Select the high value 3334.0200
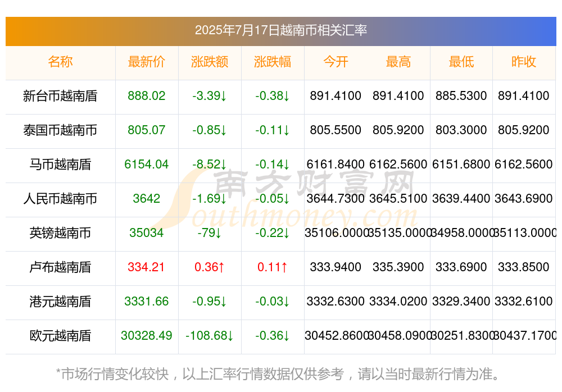This screenshot has width=562, height=392. tap(398, 301)
